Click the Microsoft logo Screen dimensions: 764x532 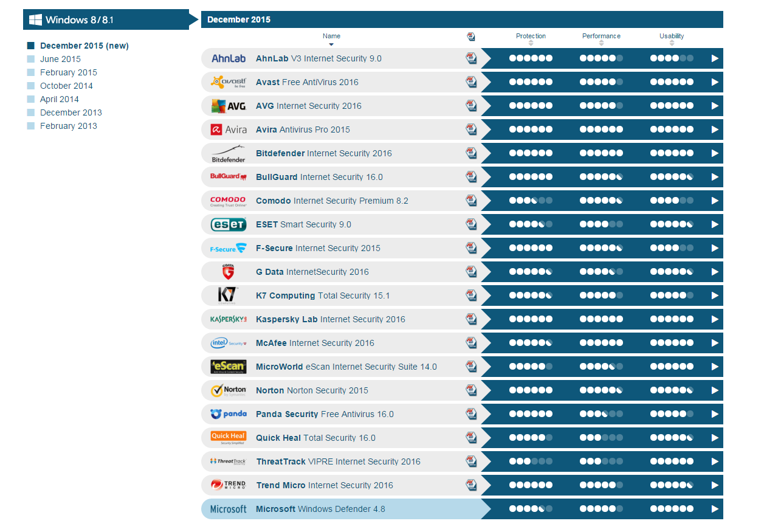point(228,509)
